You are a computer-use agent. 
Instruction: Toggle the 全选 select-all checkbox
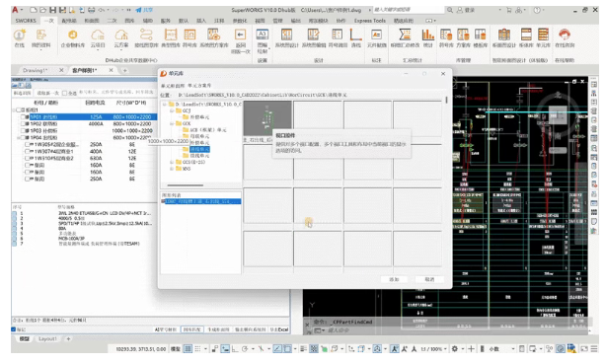[64, 93]
